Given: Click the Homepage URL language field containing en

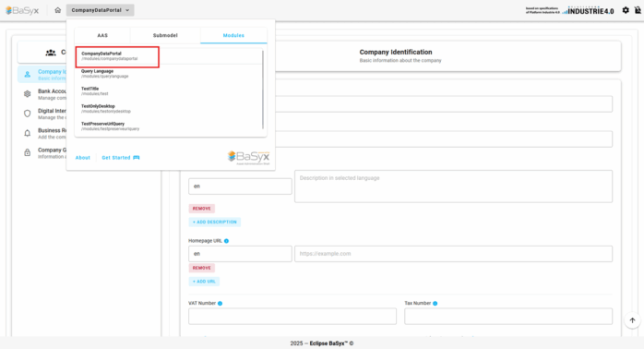Looking at the screenshot, I should [x=240, y=254].
